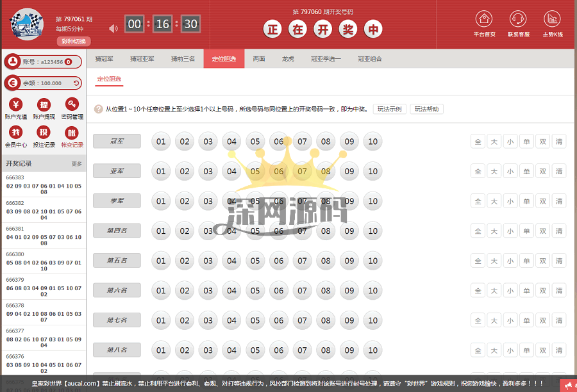Select number 05 in the 冠军 row

pos(255,142)
